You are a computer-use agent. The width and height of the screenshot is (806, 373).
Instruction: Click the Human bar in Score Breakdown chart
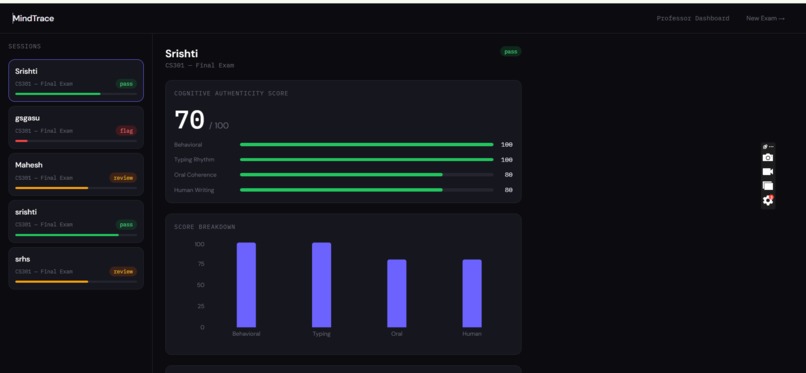(472, 293)
